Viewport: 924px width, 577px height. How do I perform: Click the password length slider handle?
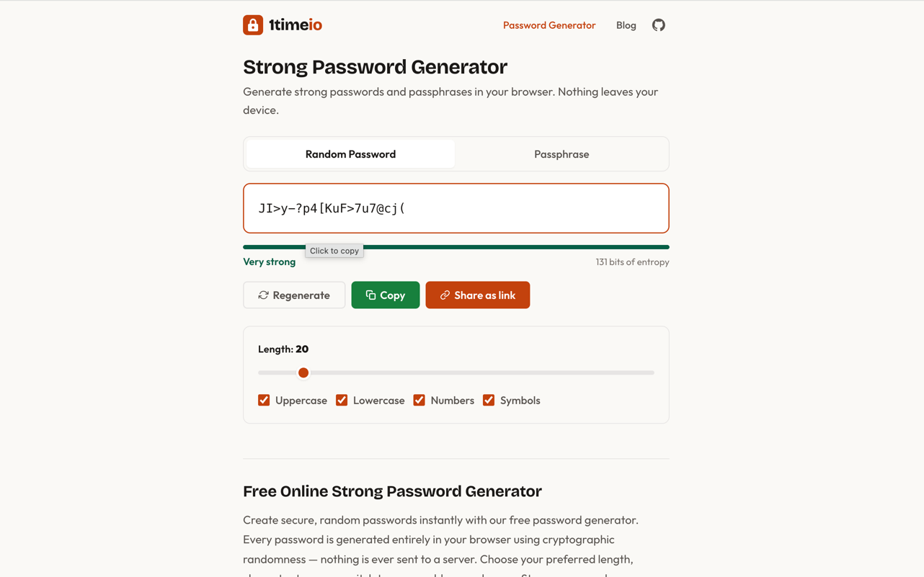(303, 373)
